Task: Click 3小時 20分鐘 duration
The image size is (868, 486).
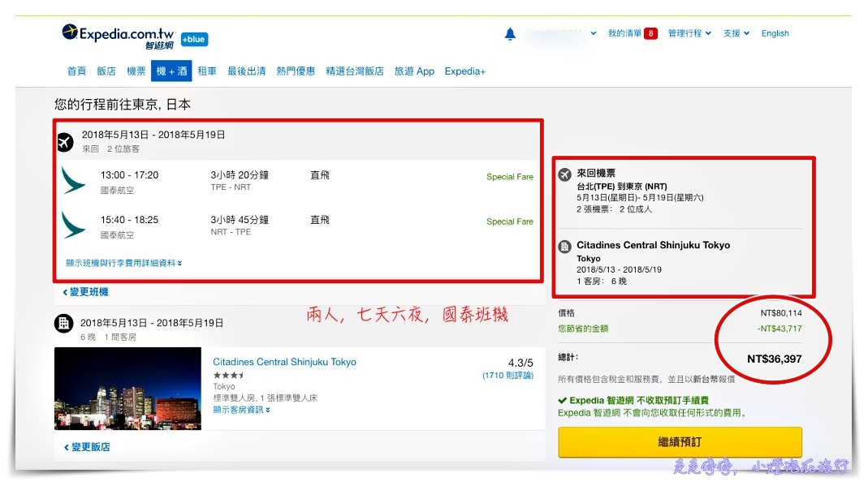Action: tap(240, 175)
